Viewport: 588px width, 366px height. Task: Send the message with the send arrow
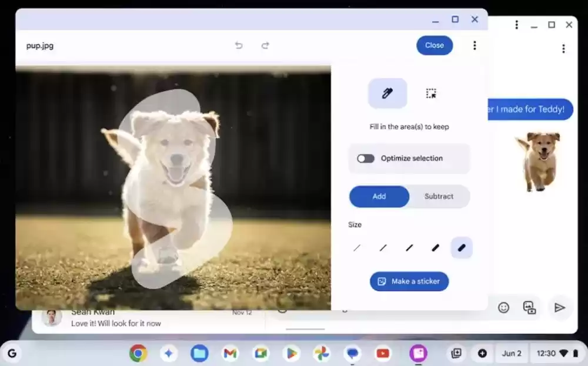[559, 307]
